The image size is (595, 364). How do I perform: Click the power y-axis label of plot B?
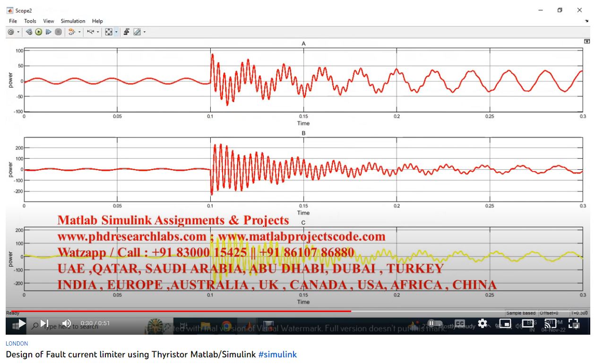tap(10, 170)
